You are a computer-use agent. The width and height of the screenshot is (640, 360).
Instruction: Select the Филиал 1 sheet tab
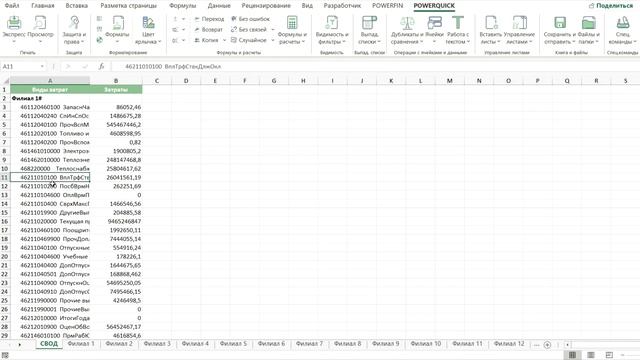click(x=81, y=344)
